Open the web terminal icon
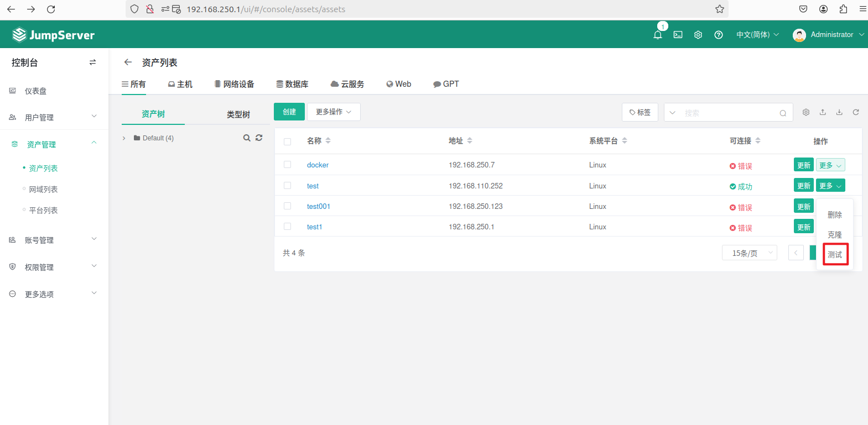 [678, 35]
